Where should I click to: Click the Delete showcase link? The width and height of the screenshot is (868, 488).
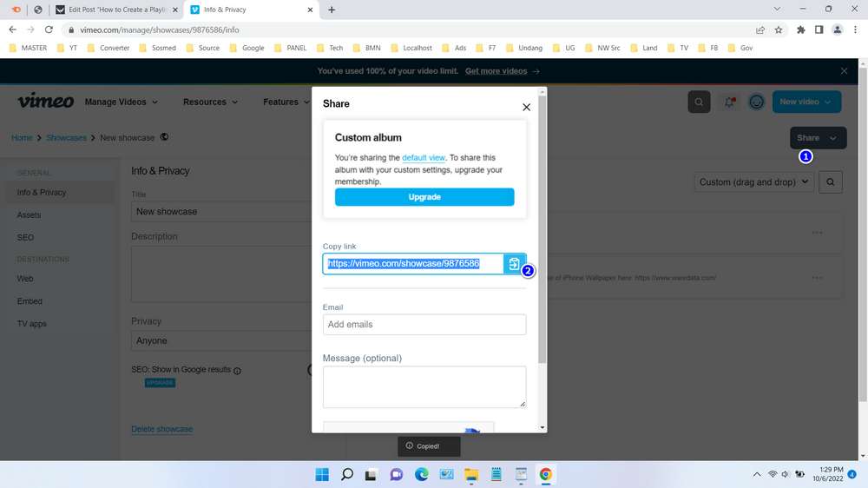pyautogui.click(x=161, y=429)
